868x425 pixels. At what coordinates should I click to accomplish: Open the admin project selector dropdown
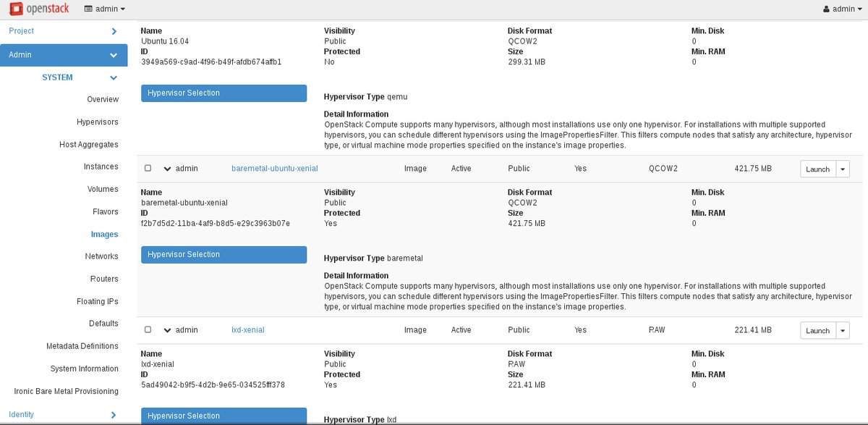(105, 9)
